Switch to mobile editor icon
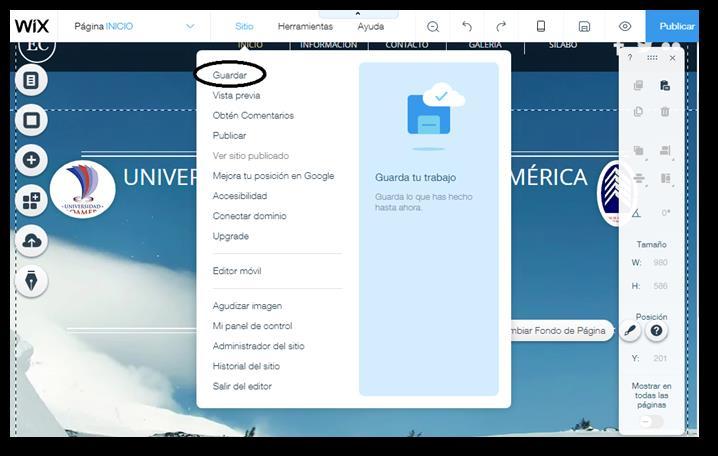718x456 pixels. pos(541,26)
